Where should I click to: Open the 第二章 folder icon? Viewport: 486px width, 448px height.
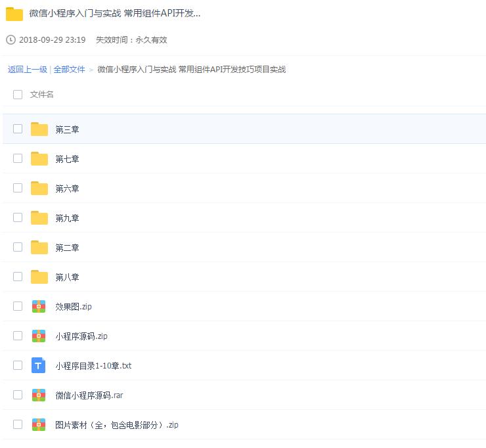pyautogui.click(x=39, y=247)
